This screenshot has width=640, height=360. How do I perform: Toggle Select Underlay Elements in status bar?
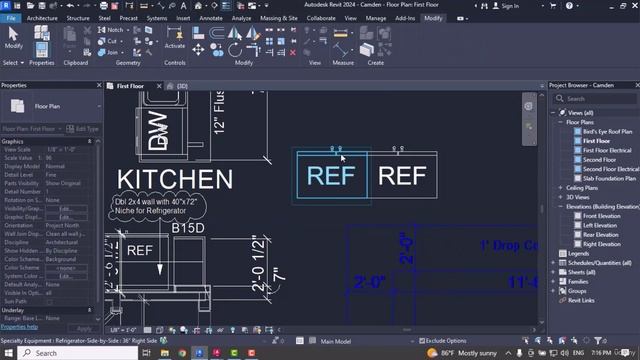pos(538,340)
